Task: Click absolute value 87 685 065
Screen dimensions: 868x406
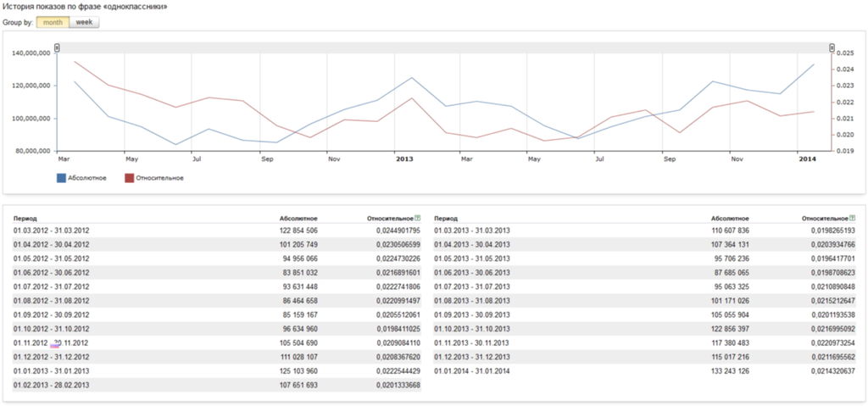Action: [x=733, y=273]
